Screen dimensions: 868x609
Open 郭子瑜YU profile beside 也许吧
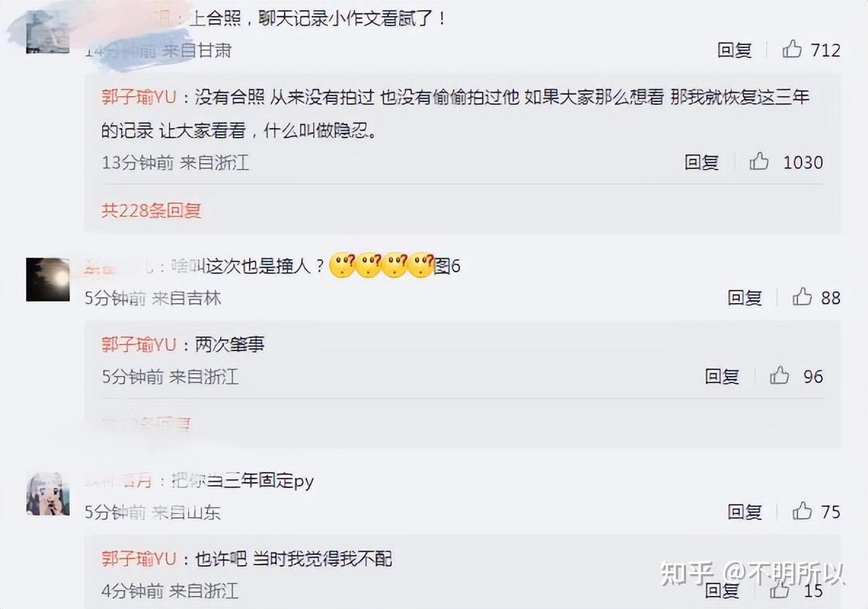point(139,558)
